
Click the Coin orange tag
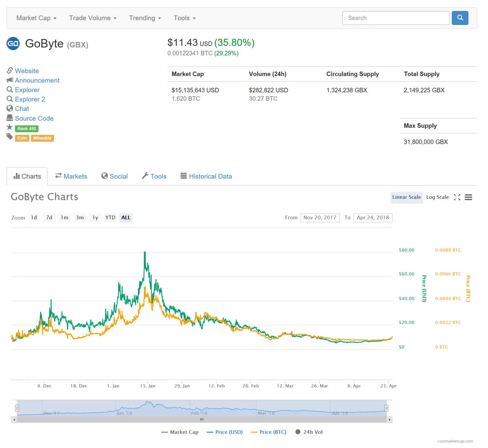click(22, 138)
